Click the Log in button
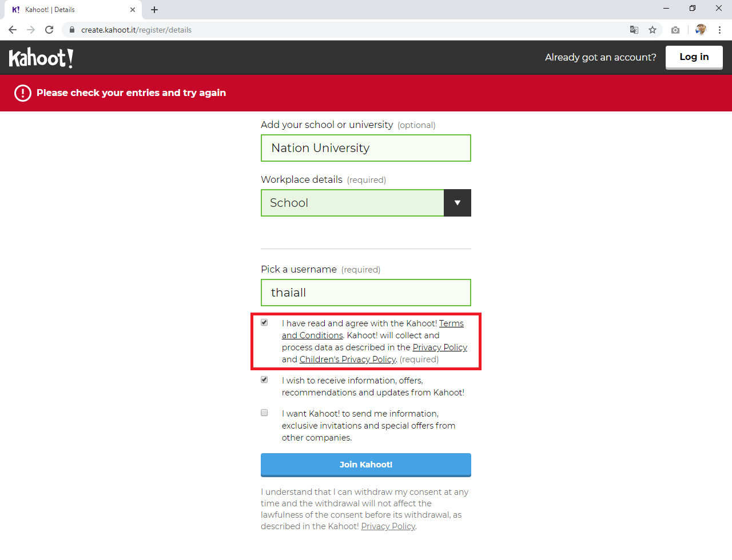This screenshot has width=732, height=560. coord(694,57)
